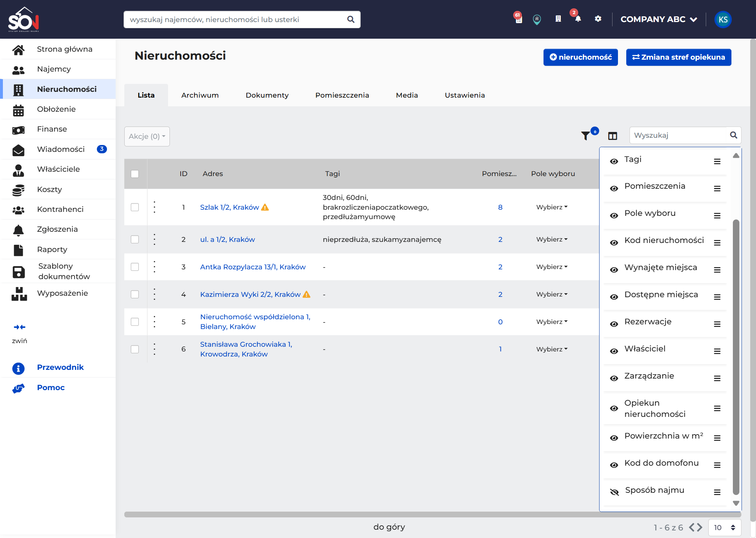Switch to the Archiwum tab
The image size is (756, 538).
(200, 95)
